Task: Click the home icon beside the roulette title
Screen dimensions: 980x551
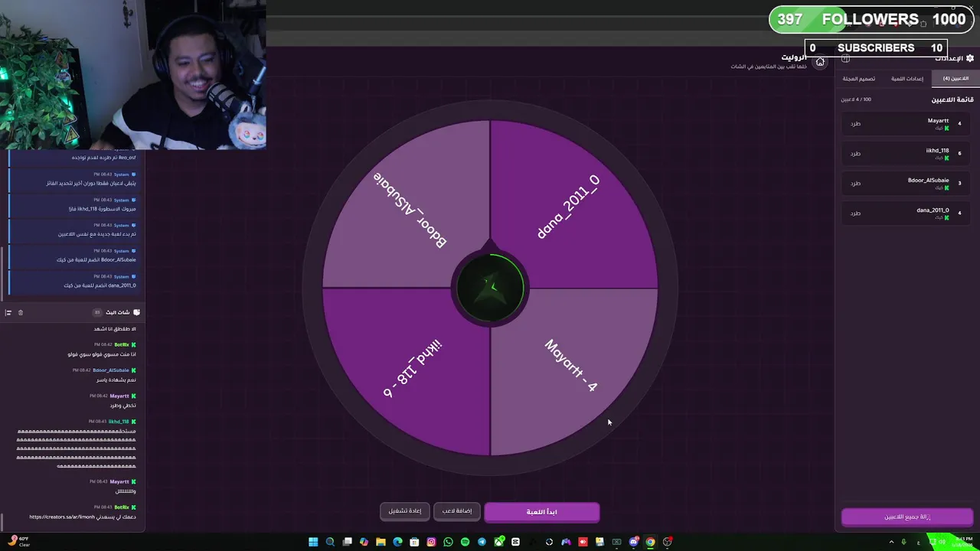Action: (x=820, y=62)
